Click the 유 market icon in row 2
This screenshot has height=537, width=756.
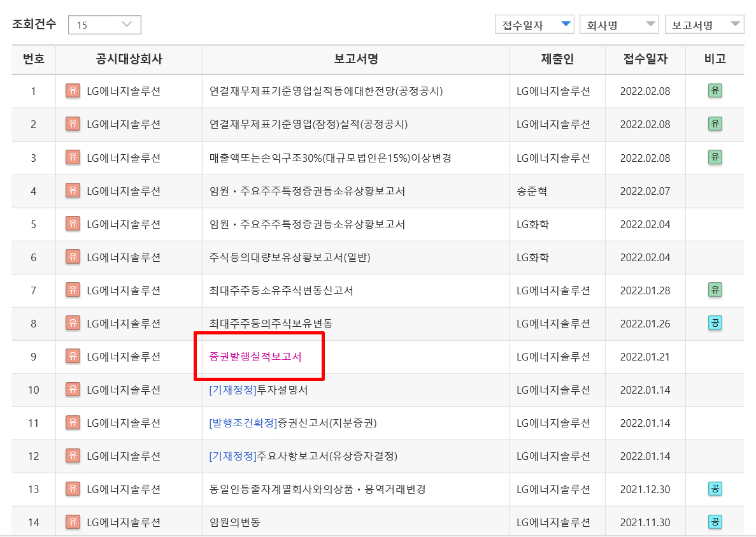click(73, 124)
